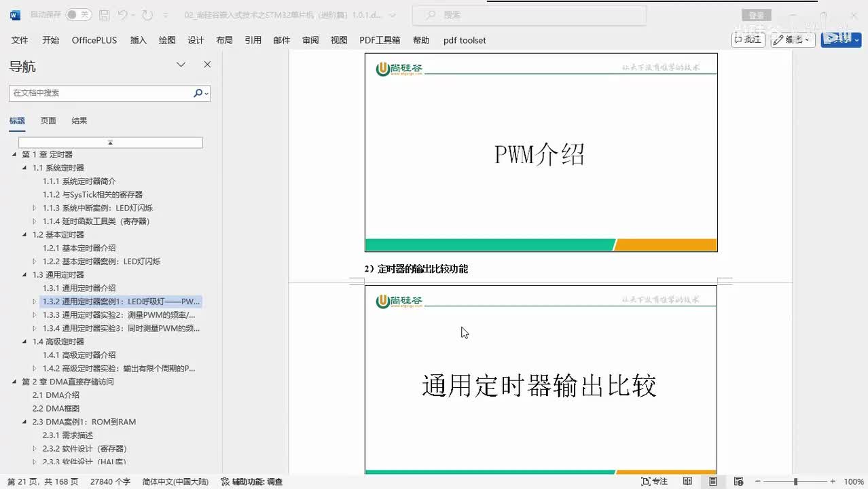The height and width of the screenshot is (489, 868).
Task: Go to heading 1.1.1 系统定时器简介
Action: coord(79,181)
